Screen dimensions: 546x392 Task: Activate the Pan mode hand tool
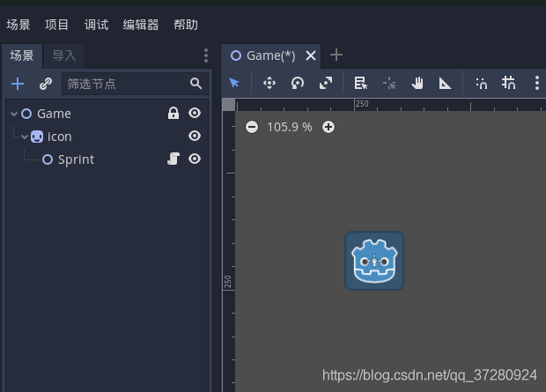coord(417,83)
